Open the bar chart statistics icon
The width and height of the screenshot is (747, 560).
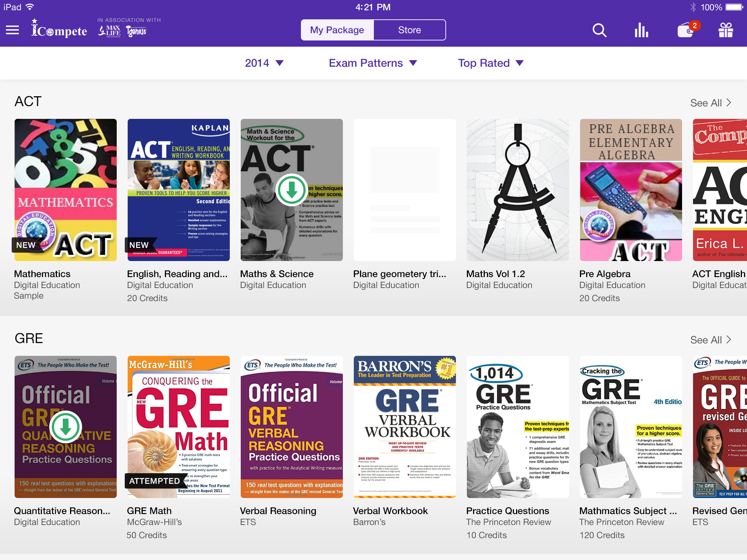point(641,30)
